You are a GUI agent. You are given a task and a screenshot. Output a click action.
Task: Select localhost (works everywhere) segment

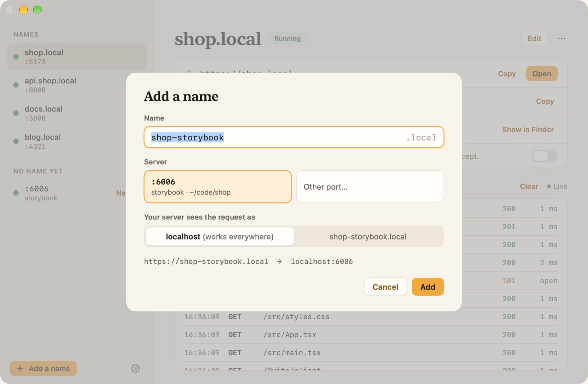[220, 237]
